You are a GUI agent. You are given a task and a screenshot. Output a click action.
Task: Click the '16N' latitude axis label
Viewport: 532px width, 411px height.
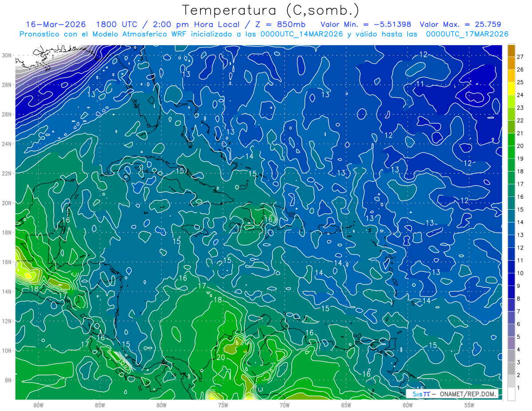point(7,262)
